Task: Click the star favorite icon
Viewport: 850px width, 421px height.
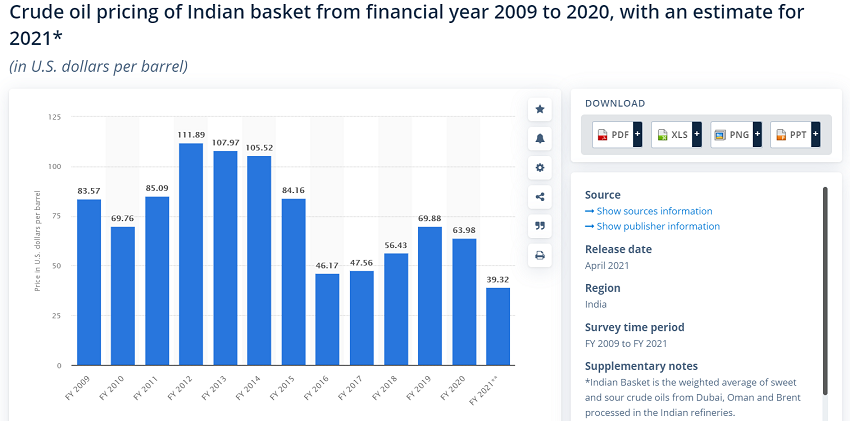Action: click(x=539, y=109)
